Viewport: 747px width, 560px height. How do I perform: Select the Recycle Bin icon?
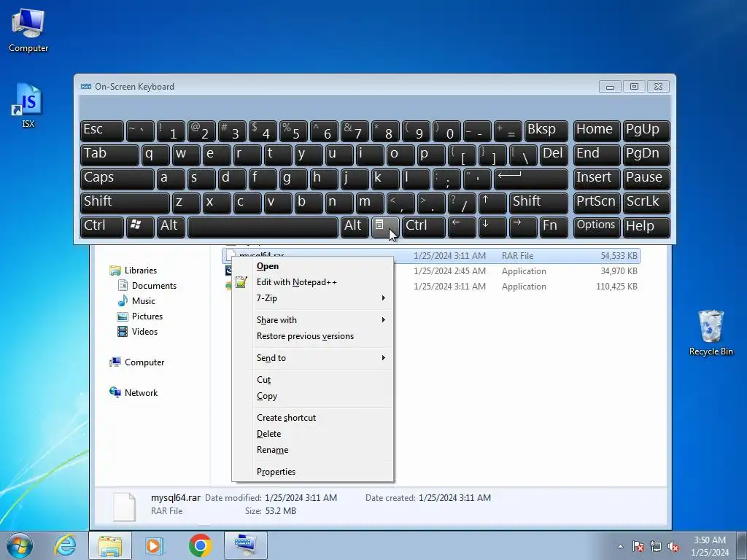pos(711,332)
